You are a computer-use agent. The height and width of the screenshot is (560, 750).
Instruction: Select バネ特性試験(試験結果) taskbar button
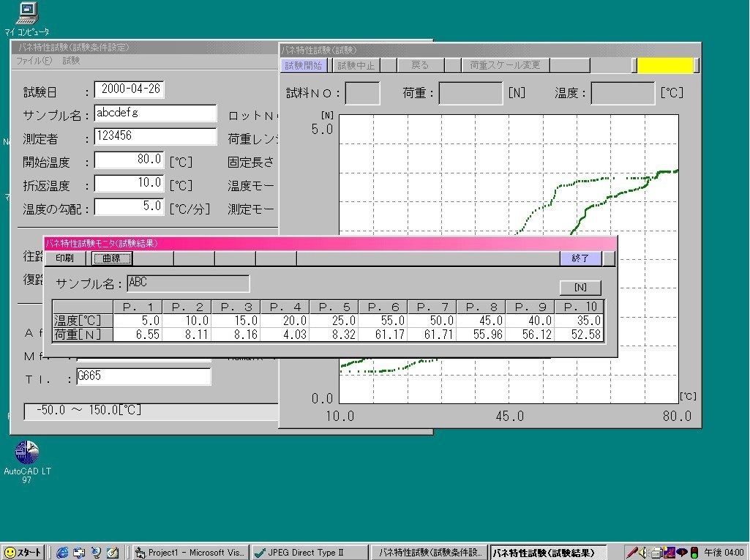pos(549,553)
